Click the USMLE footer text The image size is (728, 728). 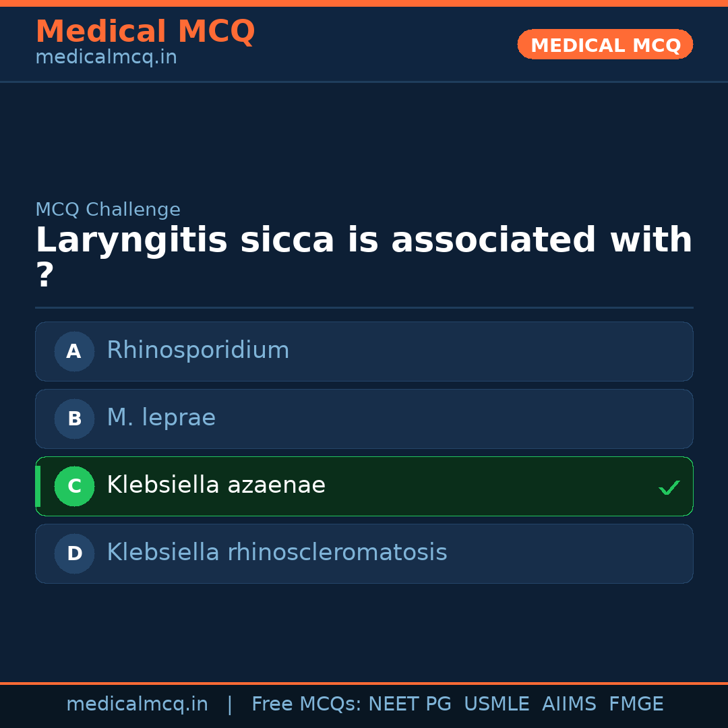coord(496,704)
